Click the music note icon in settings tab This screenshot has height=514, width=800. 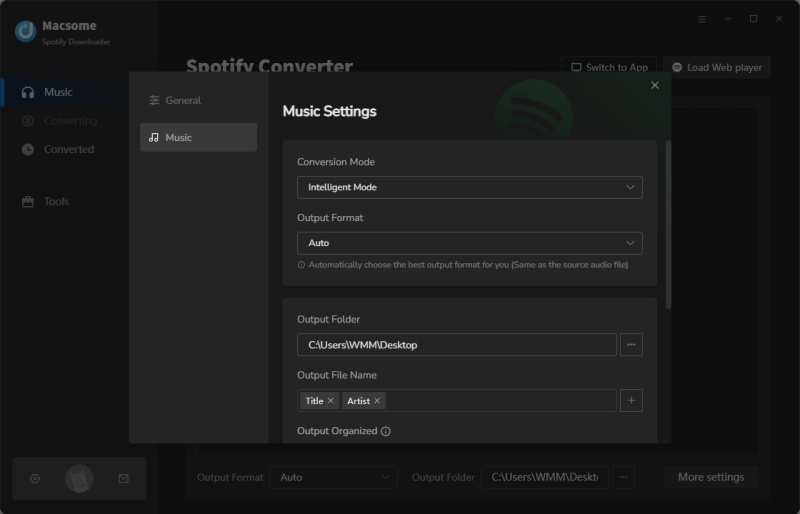154,137
